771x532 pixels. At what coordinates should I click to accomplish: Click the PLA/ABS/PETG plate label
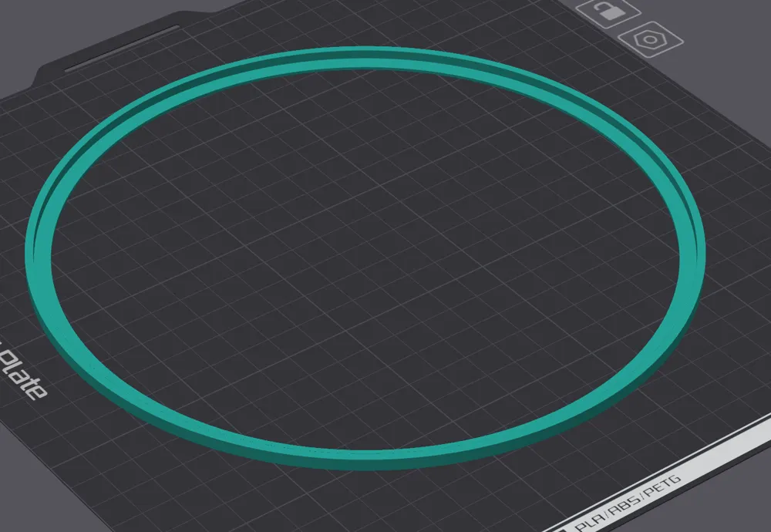pyautogui.click(x=628, y=503)
